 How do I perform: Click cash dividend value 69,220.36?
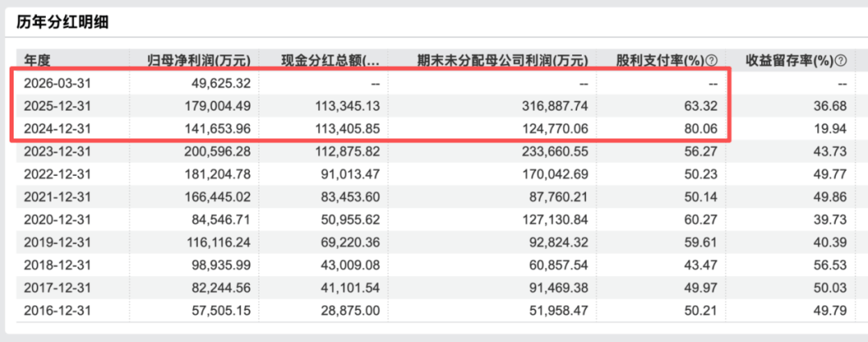[351, 242]
